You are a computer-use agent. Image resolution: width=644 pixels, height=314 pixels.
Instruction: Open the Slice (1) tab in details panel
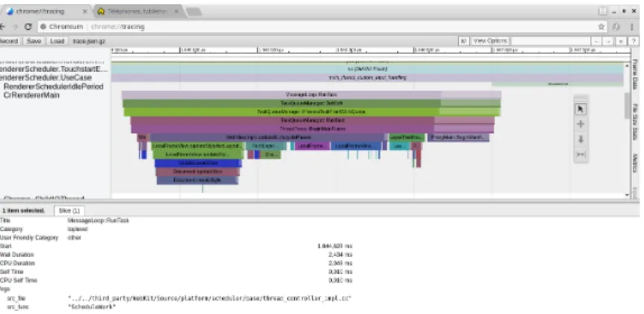click(69, 211)
